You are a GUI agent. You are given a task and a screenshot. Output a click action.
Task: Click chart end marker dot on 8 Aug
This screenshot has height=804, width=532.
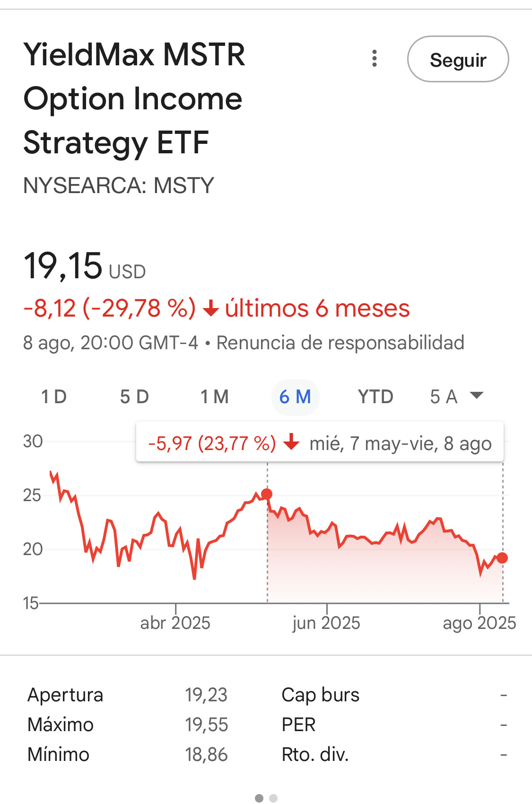502,558
